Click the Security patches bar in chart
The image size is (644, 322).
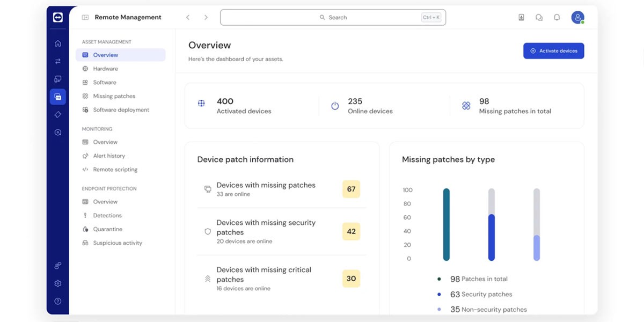coord(491,236)
